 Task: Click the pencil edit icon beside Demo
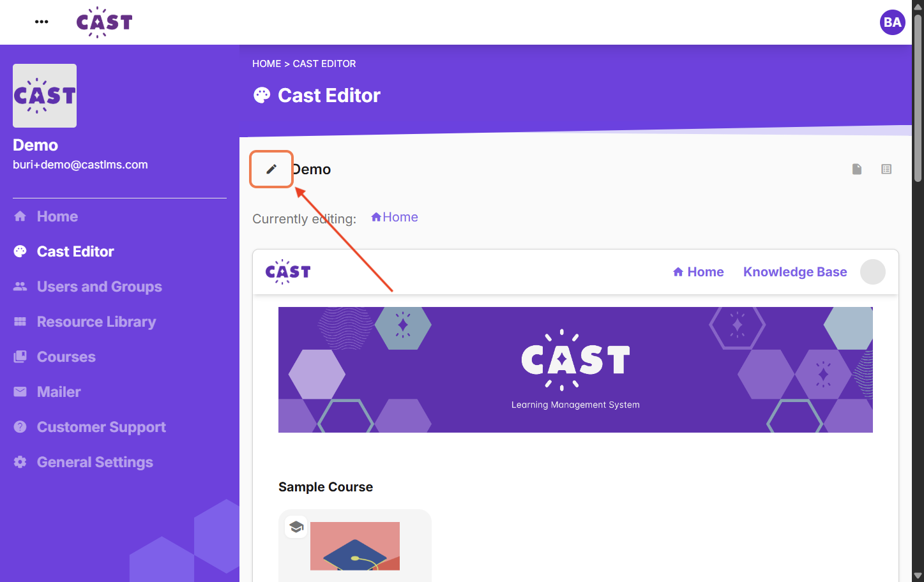click(x=271, y=169)
